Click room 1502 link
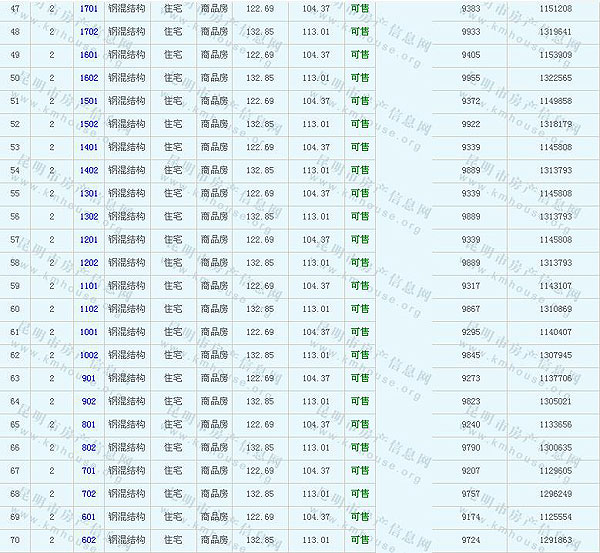Image resolution: width=600 pixels, height=553 pixels. pyautogui.click(x=89, y=124)
